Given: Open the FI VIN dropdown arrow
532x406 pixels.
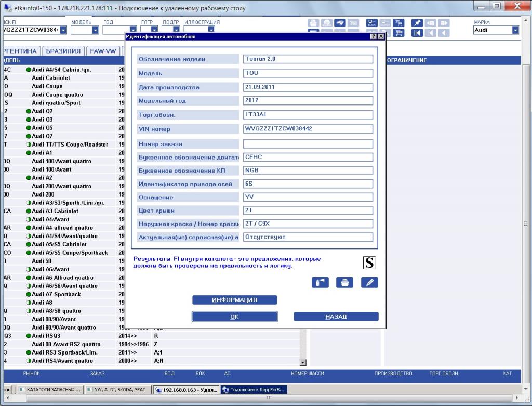Looking at the screenshot, I should coord(63,30).
